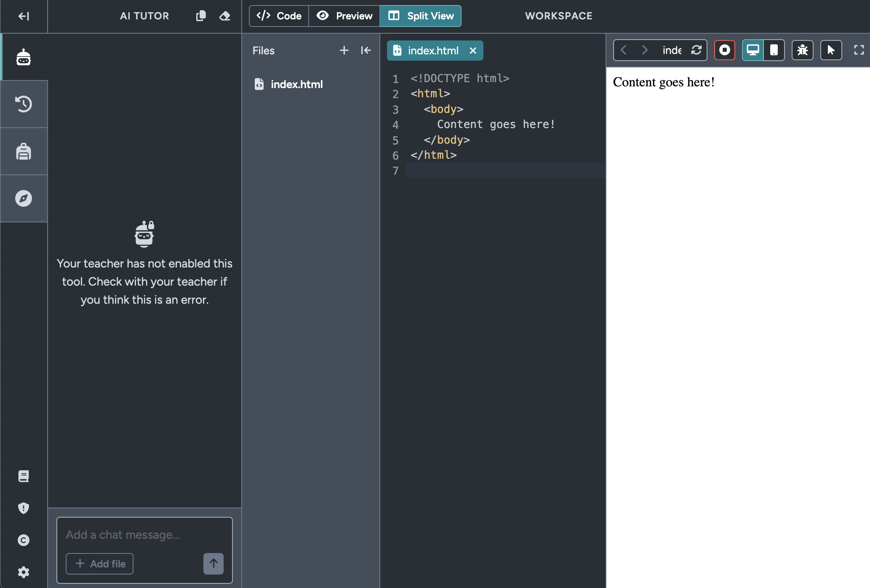Open the documentation book icon
The image size is (870, 588).
(x=24, y=476)
